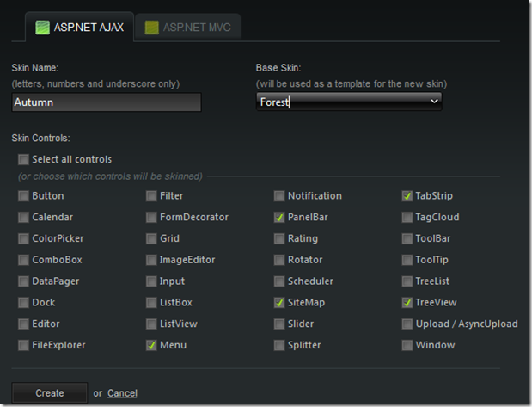Tick the Slider control checkbox

pos(279,324)
